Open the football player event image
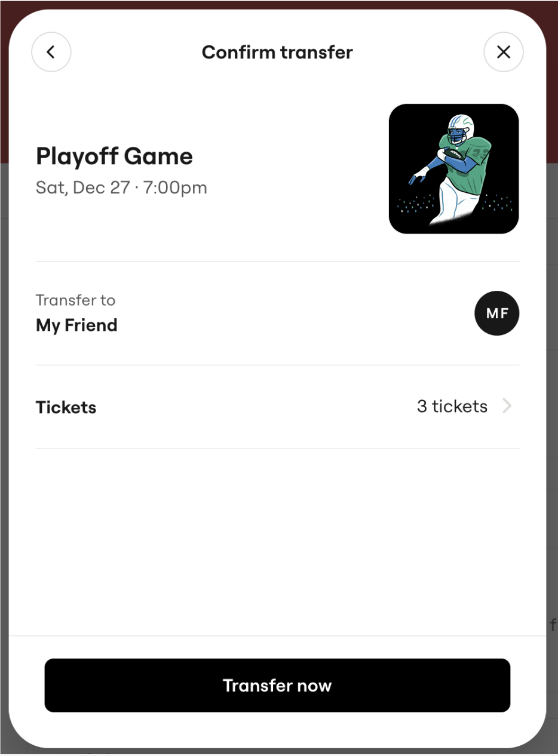Image resolution: width=558 pixels, height=756 pixels. coord(453,169)
